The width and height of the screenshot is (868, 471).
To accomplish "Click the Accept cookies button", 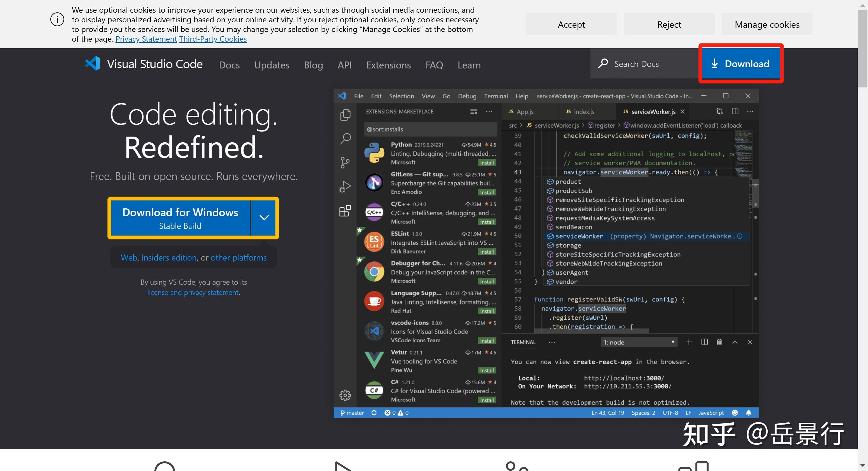I will 571,24.
